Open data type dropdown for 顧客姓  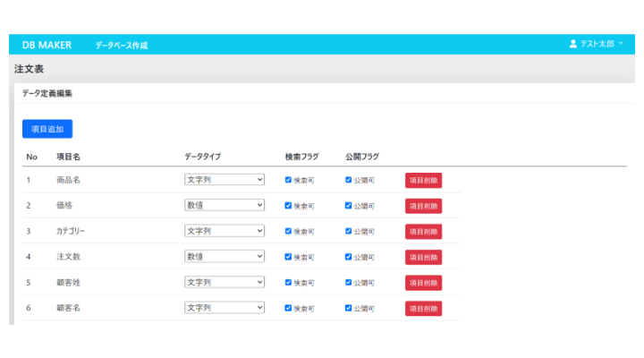(x=225, y=283)
